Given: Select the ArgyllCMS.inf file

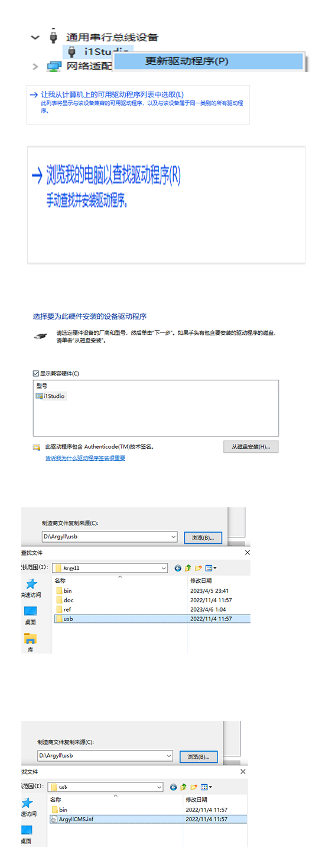Looking at the screenshot, I should (148, 820).
